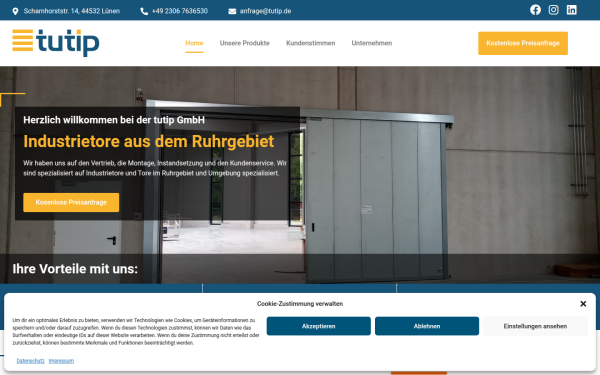Open the Unsere Produkte menu
Screen dimensions: 600x375
245,43
